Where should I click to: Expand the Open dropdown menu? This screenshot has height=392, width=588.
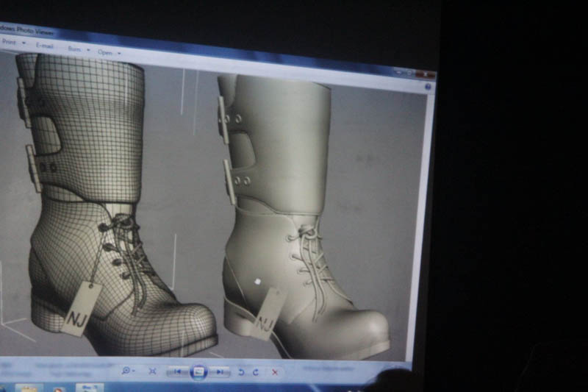click(x=109, y=52)
